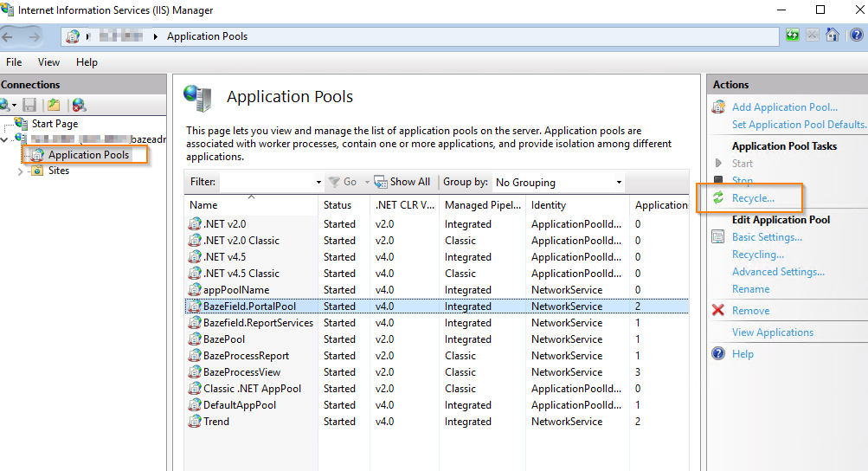
Task: Click Add Application Pool link
Action: click(x=784, y=107)
